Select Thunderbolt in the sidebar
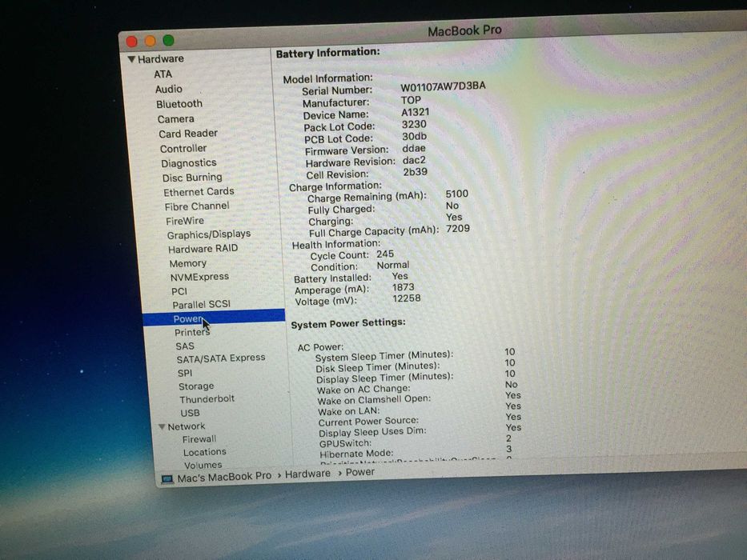This screenshot has height=560, width=747. click(x=207, y=399)
